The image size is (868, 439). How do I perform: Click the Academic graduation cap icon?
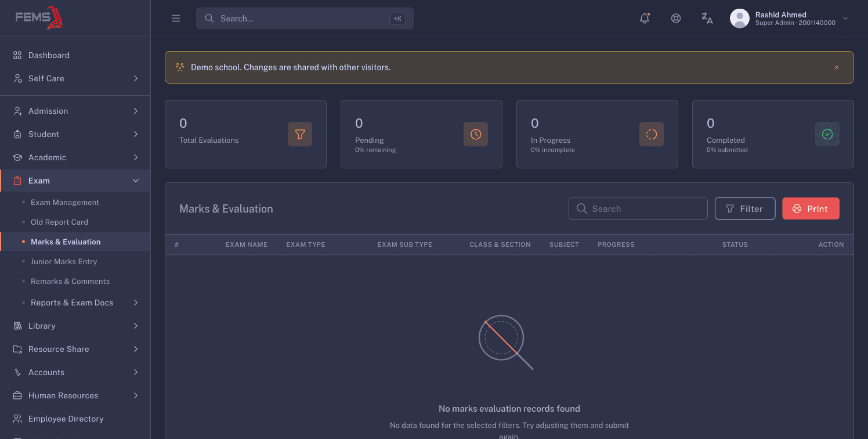[x=17, y=157]
